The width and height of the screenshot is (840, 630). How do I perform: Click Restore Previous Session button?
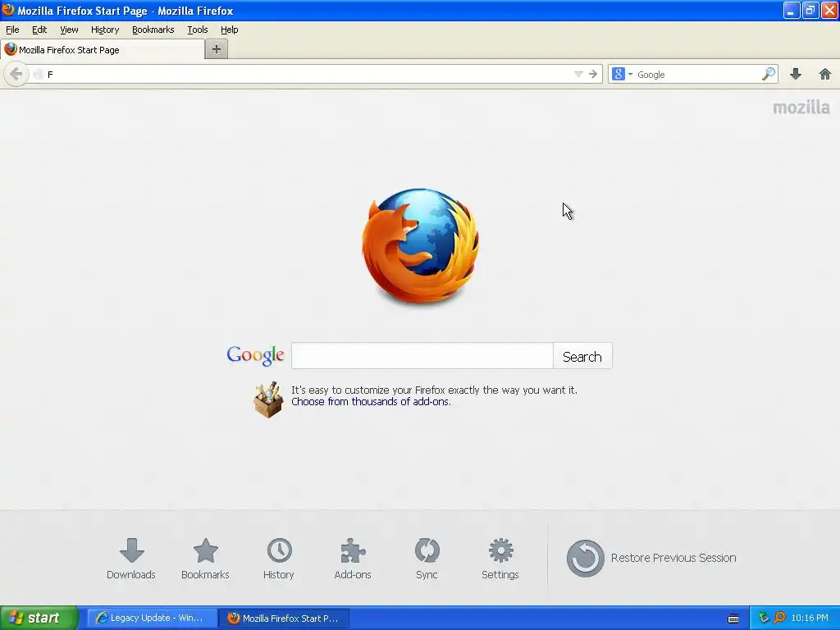click(x=651, y=558)
